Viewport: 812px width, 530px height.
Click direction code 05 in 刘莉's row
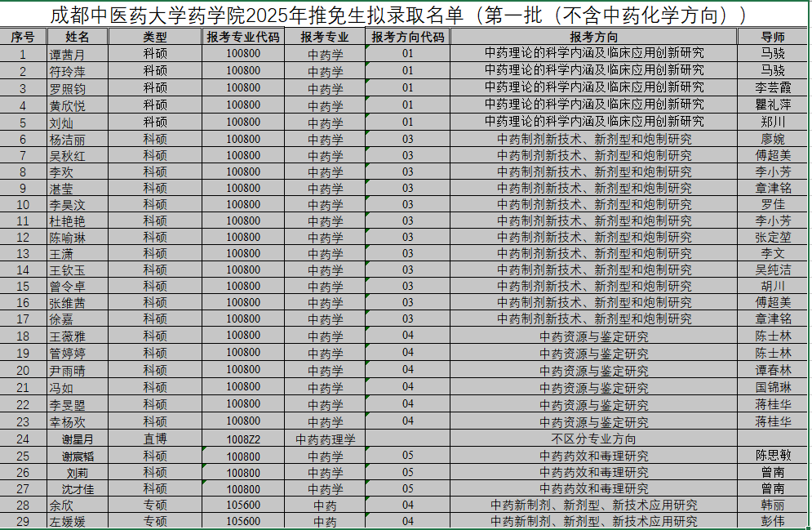tap(407, 473)
